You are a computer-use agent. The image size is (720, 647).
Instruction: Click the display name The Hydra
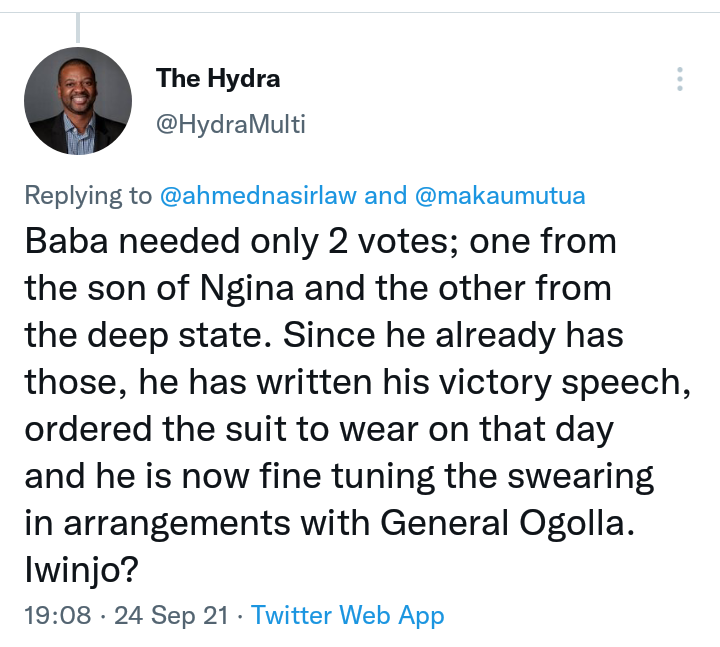218,78
